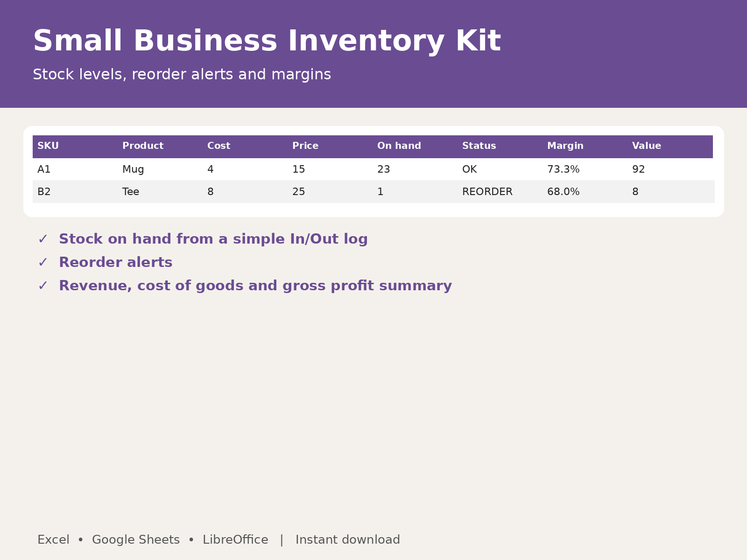The width and height of the screenshot is (747, 560).
Task: Click the margin cell '68.0%'
Action: (564, 192)
